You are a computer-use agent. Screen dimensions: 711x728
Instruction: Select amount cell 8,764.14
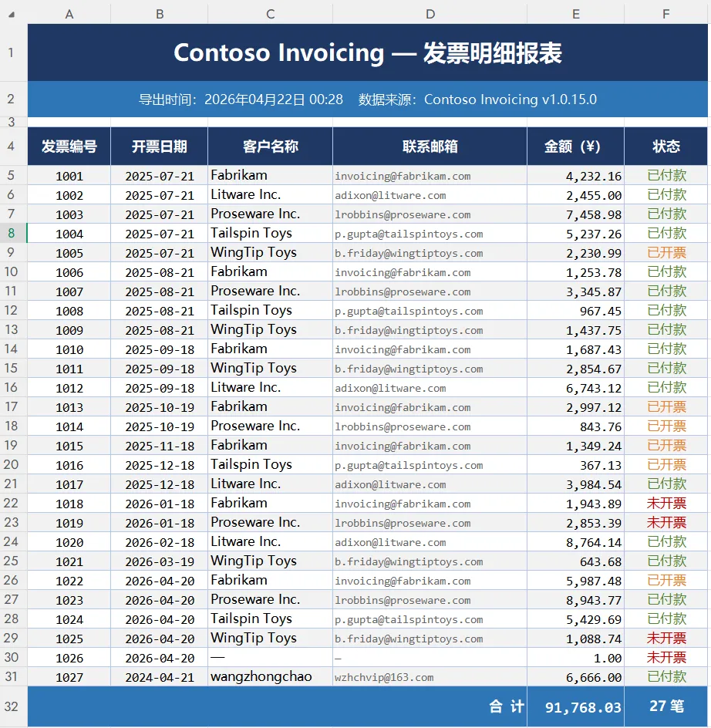tap(576, 542)
